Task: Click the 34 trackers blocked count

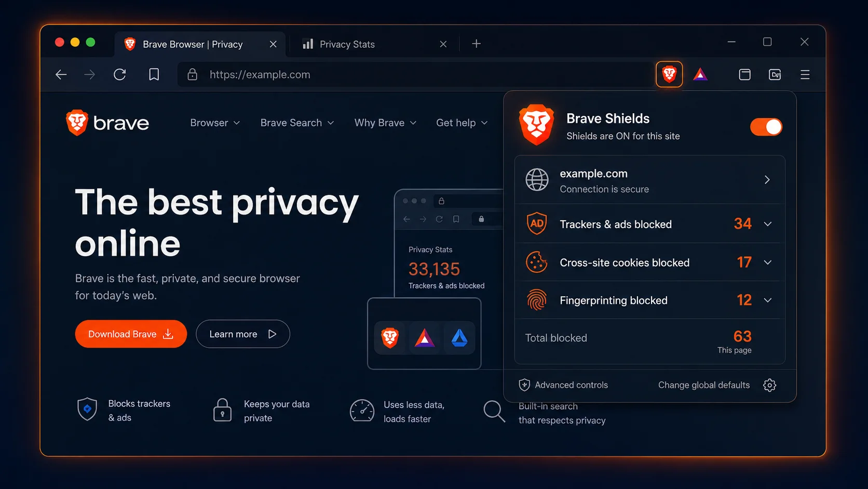Action: [x=743, y=223]
